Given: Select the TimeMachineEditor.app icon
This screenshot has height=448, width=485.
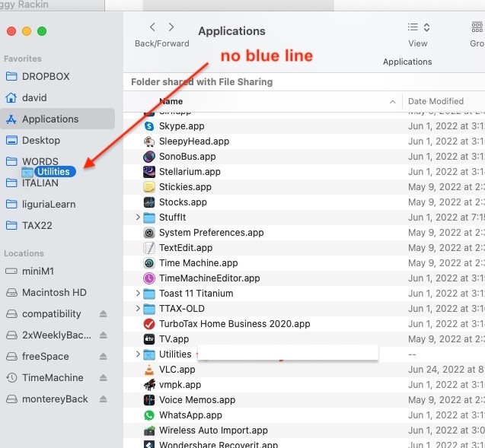Looking at the screenshot, I should pyautogui.click(x=149, y=278).
